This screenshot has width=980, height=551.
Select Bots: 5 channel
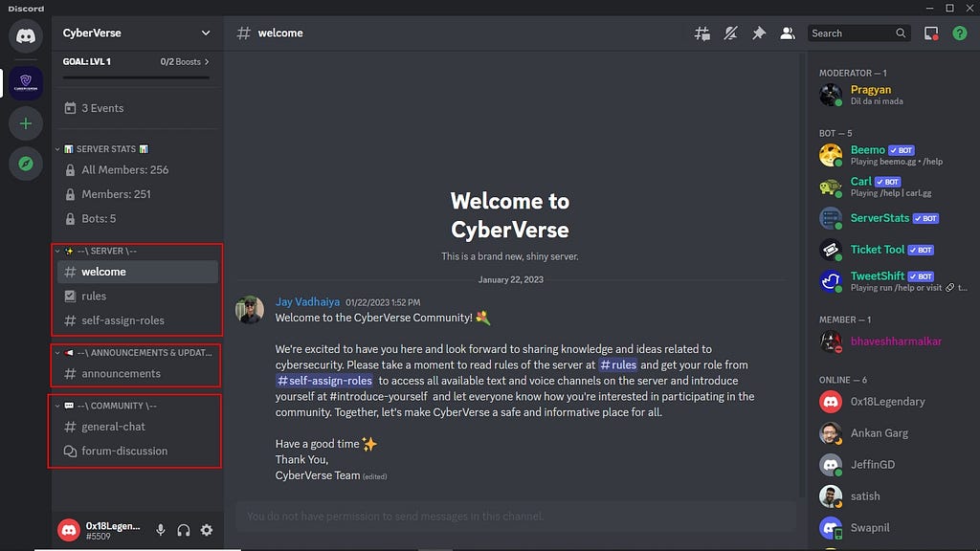coord(138,219)
